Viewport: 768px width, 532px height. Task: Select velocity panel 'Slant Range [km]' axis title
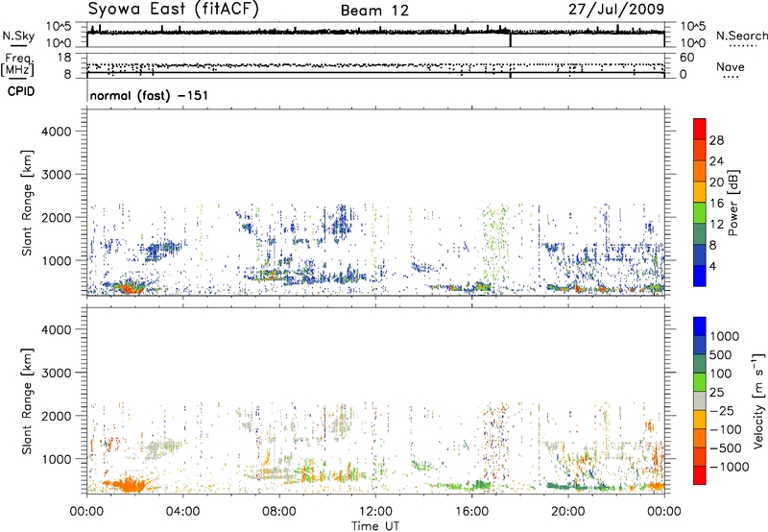point(27,400)
